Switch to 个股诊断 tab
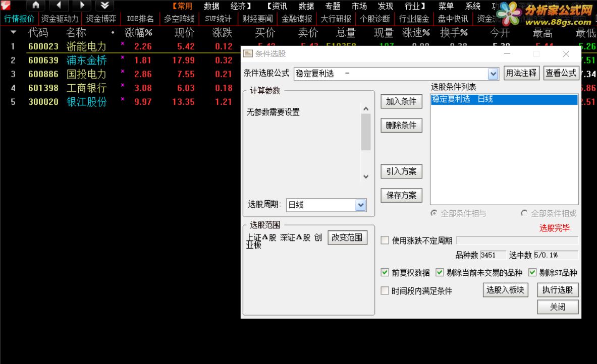Image resolution: width=597 pixels, height=364 pixels. 375,19
